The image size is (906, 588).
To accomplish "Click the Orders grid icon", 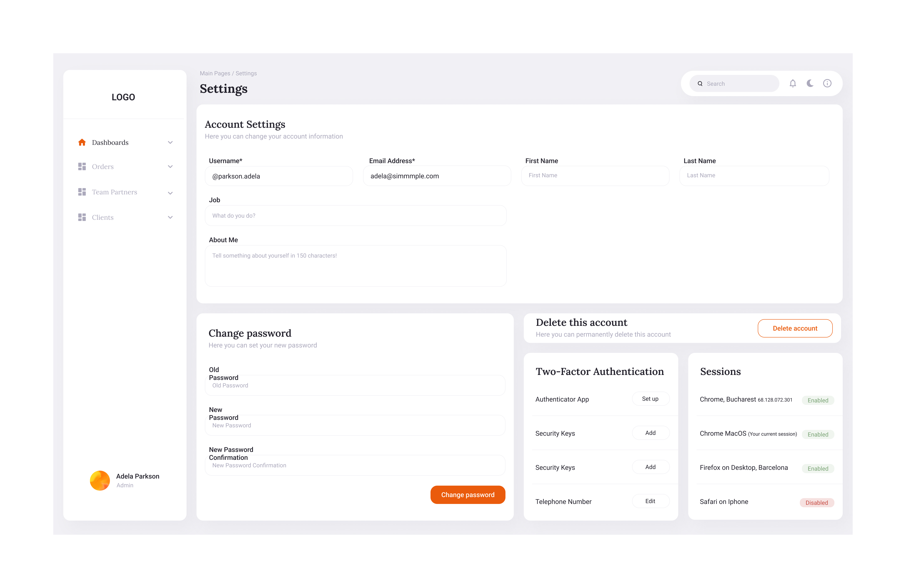I will [82, 167].
